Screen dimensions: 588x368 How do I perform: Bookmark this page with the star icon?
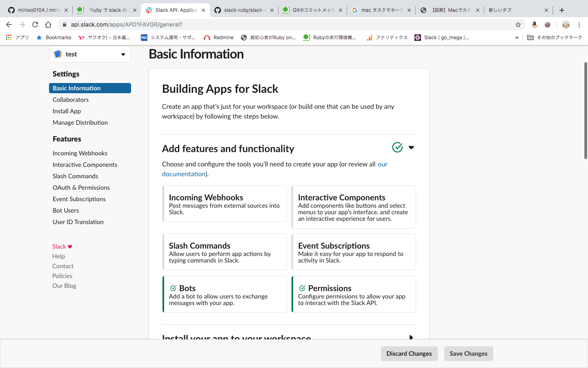[x=518, y=25]
